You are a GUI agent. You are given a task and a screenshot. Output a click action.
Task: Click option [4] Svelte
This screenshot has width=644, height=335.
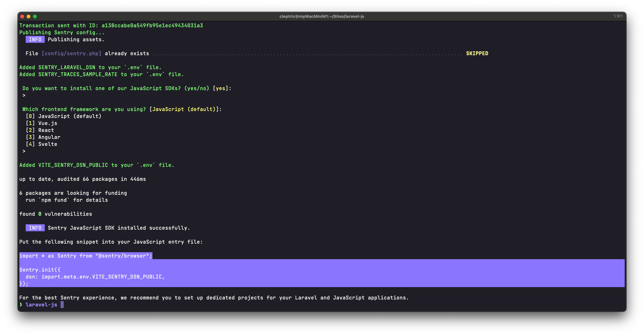pyautogui.click(x=42, y=144)
